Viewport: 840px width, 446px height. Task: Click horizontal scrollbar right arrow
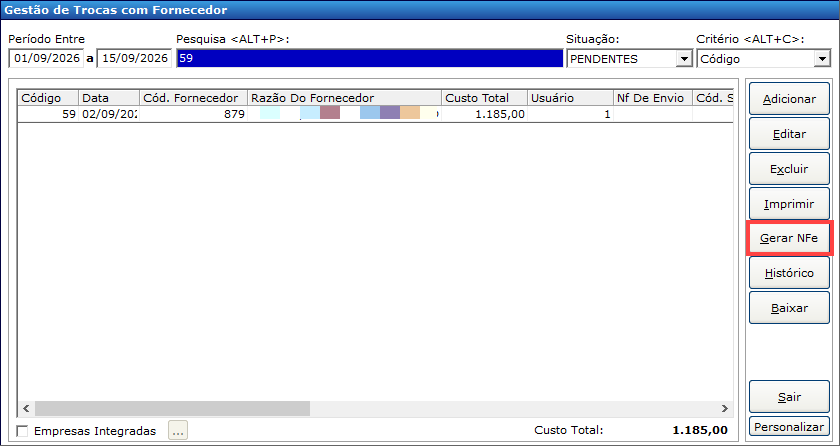(x=724, y=409)
